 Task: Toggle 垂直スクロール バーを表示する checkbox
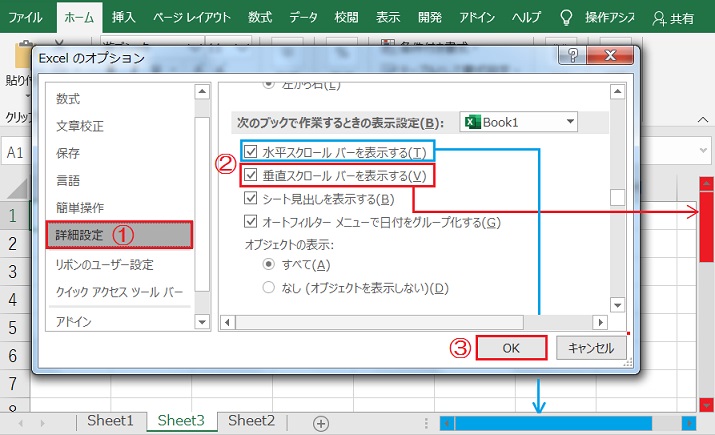251,176
